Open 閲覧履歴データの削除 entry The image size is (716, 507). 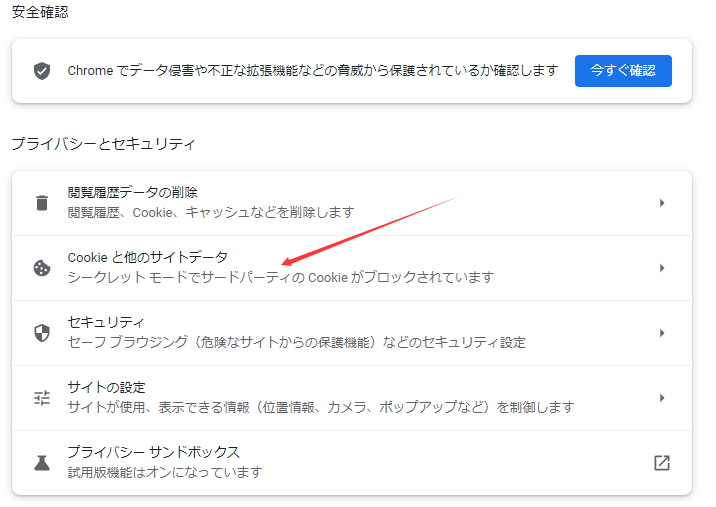point(132,192)
